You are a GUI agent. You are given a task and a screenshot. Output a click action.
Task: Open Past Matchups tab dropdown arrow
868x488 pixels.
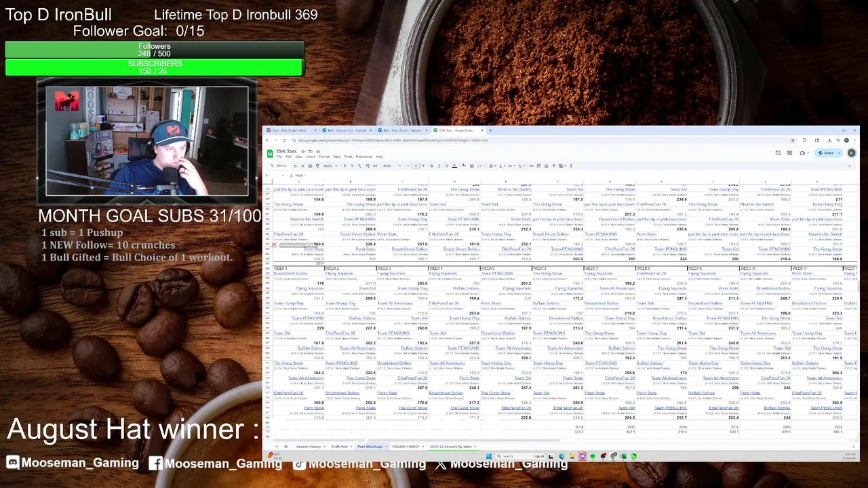point(386,447)
